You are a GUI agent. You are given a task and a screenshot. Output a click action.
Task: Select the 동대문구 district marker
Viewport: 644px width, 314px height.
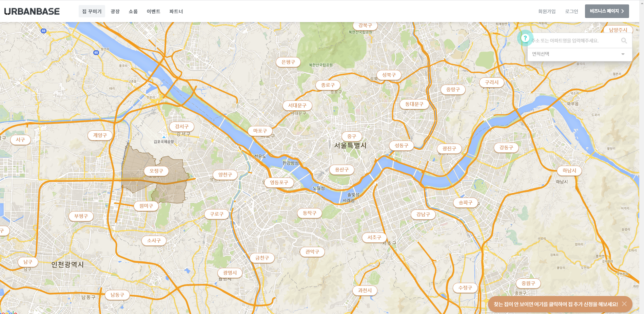[x=414, y=104]
